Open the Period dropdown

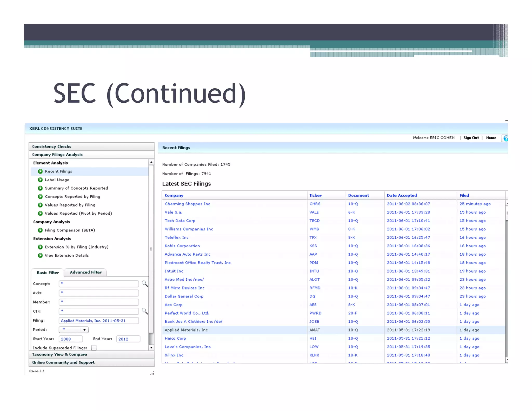[x=84, y=330]
